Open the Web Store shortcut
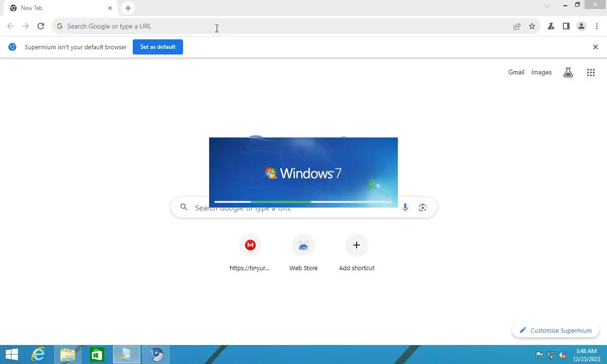The height and width of the screenshot is (364, 607). click(303, 253)
